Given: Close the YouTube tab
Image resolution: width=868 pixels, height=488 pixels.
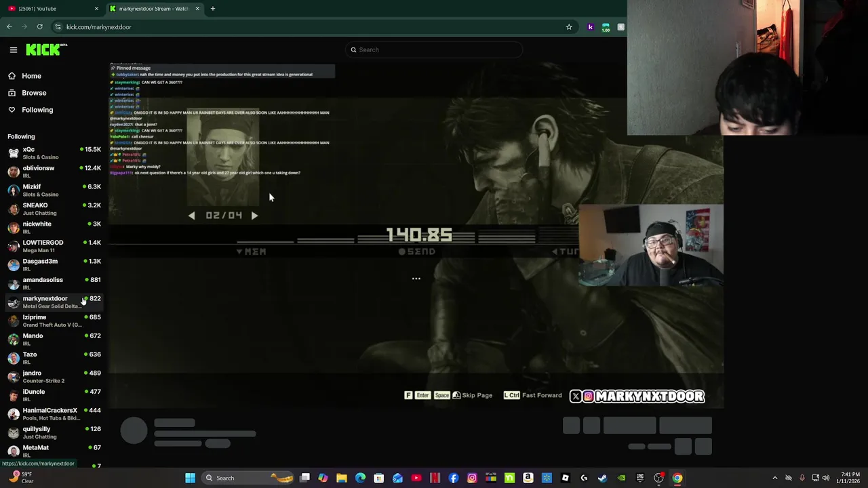Looking at the screenshot, I should [96, 8].
